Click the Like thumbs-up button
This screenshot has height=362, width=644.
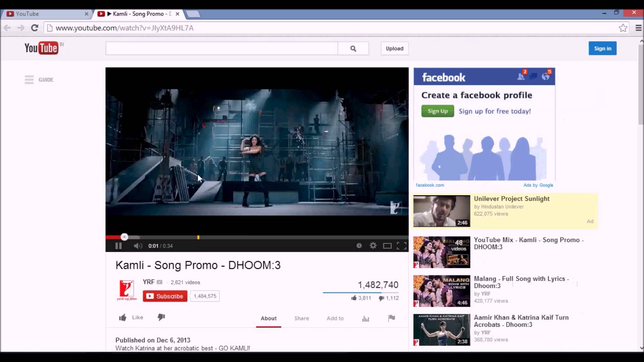click(123, 317)
